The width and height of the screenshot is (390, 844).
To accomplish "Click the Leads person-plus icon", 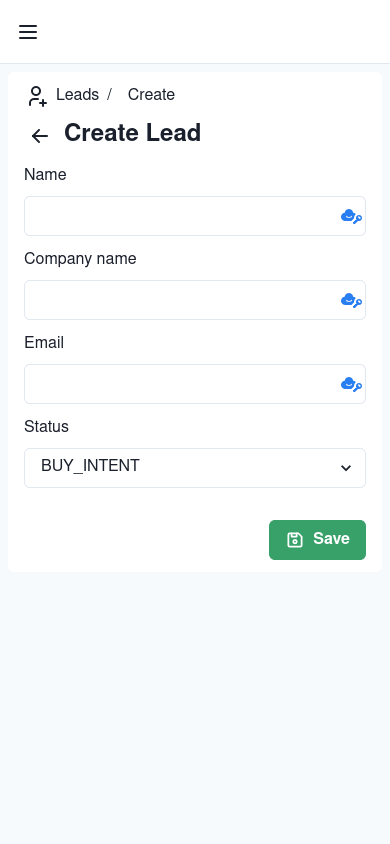I will 37,96.
